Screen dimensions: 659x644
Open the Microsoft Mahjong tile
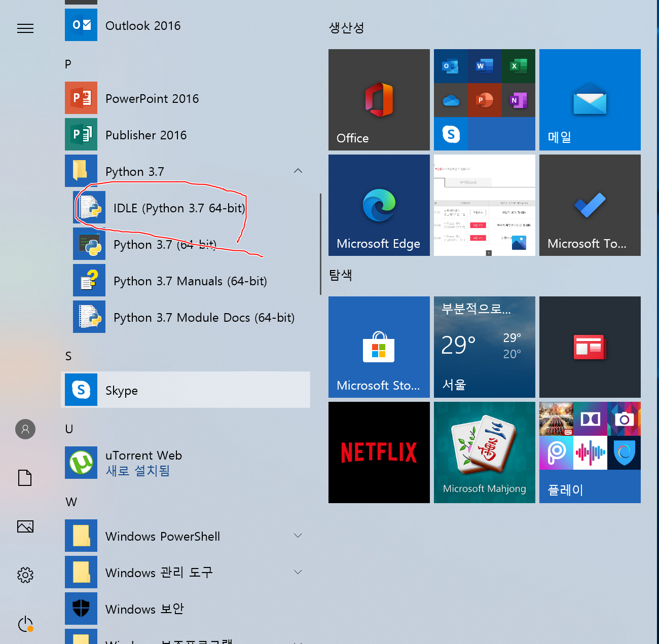[485, 452]
